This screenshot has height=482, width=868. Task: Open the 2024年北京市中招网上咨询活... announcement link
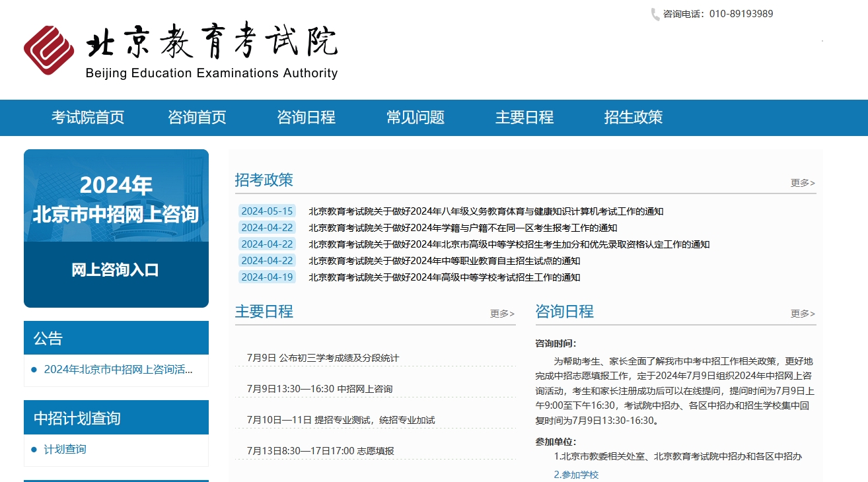click(x=118, y=370)
